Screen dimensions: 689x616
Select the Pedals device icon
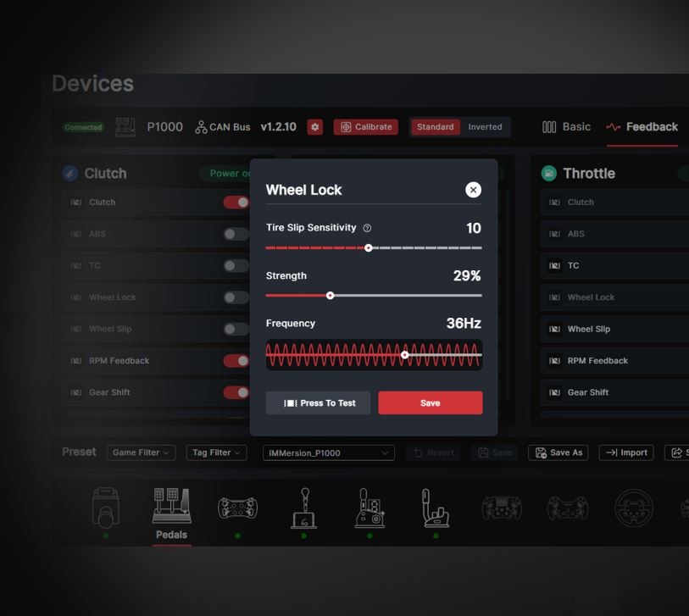[x=171, y=508]
